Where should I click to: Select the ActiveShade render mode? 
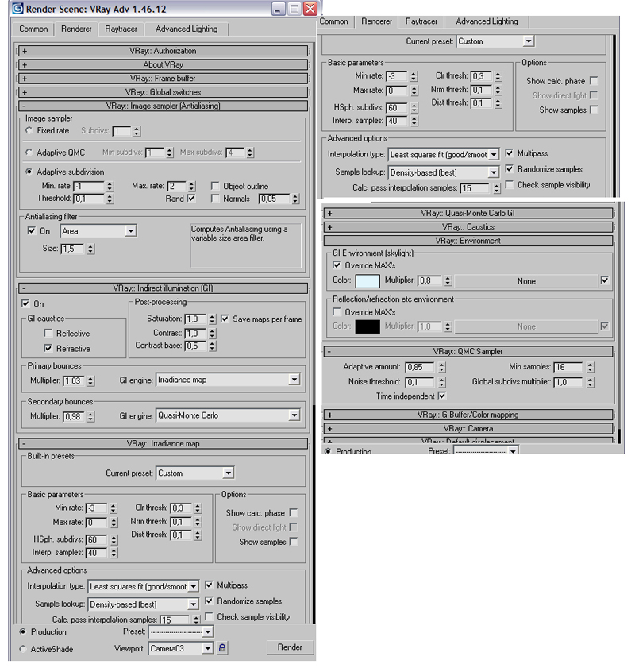click(23, 649)
